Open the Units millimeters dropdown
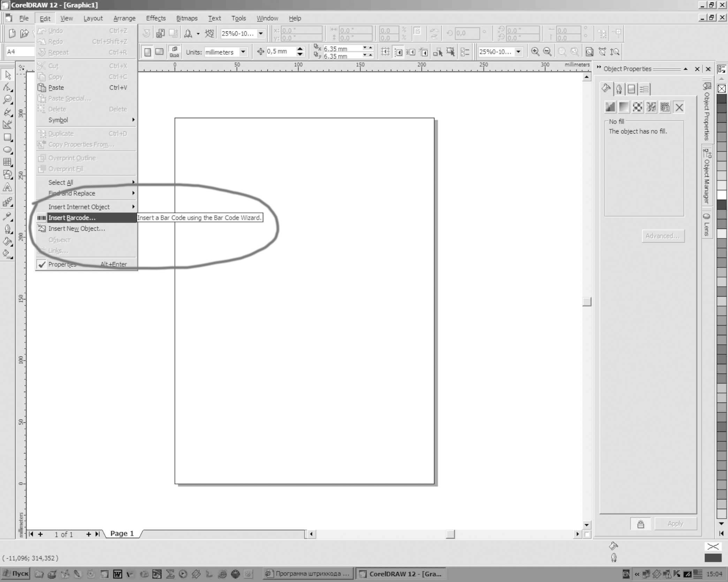The width and height of the screenshot is (728, 582). coord(243,52)
